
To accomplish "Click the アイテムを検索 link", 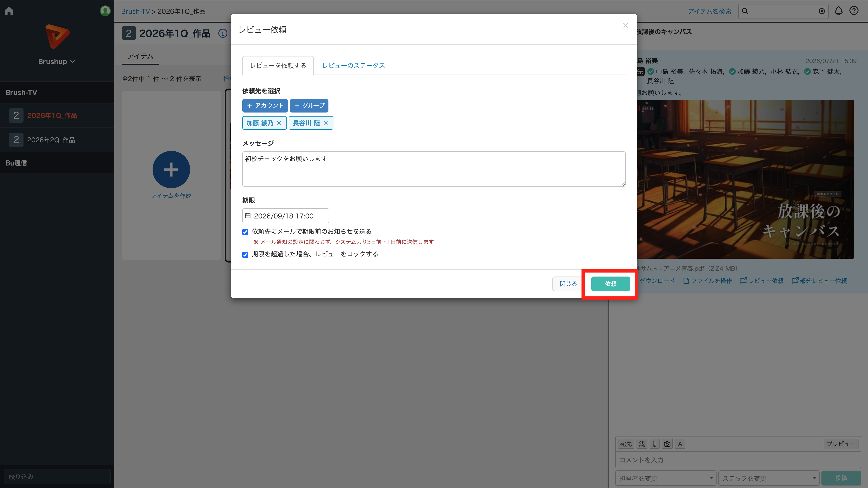I will click(x=710, y=12).
